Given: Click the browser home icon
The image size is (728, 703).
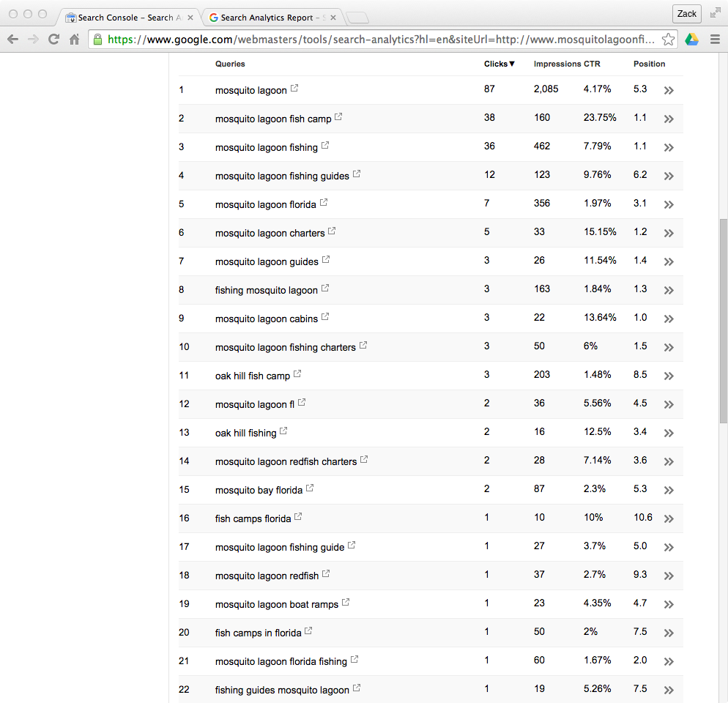Looking at the screenshot, I should (x=73, y=39).
